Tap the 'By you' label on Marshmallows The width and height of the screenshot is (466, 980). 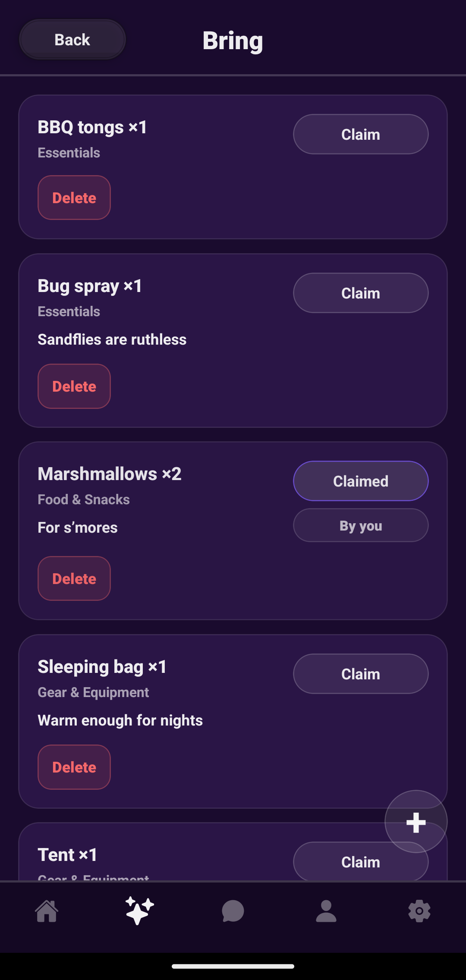[361, 525]
